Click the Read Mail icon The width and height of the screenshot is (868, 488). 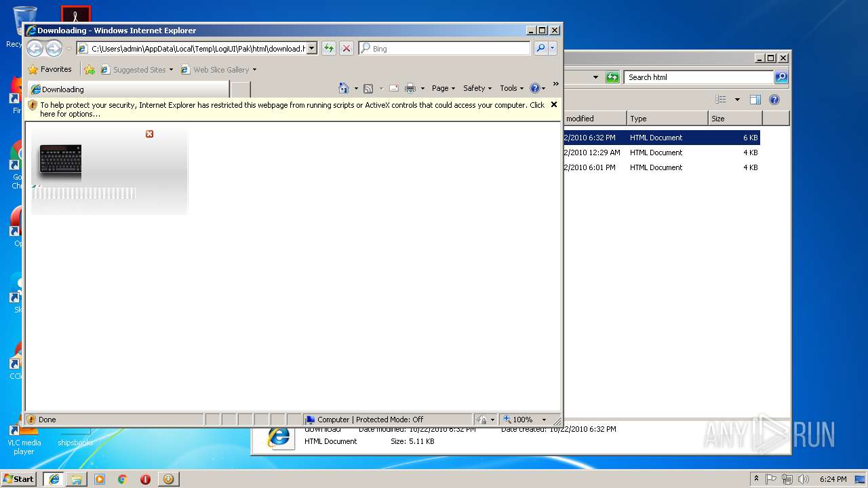[x=393, y=88]
